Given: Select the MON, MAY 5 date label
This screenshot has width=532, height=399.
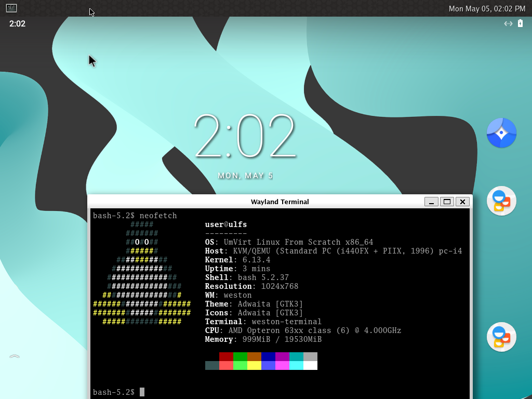Looking at the screenshot, I should click(246, 176).
